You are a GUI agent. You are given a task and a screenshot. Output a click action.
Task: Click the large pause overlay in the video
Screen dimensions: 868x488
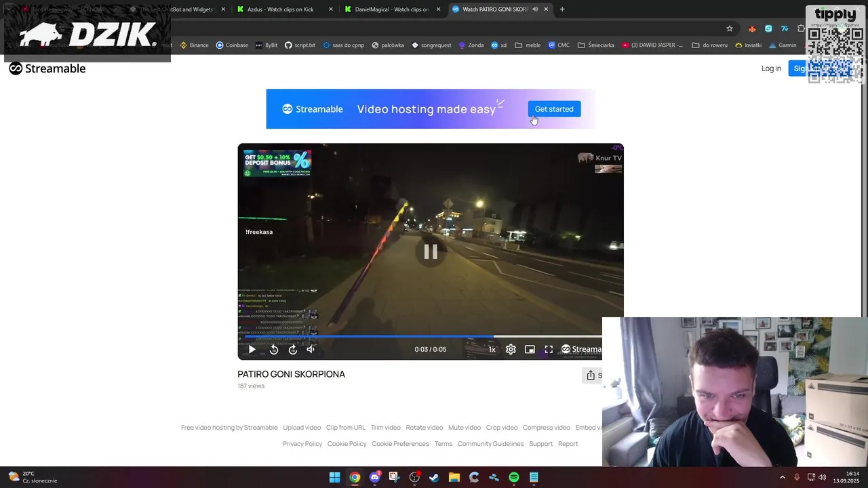point(431,251)
